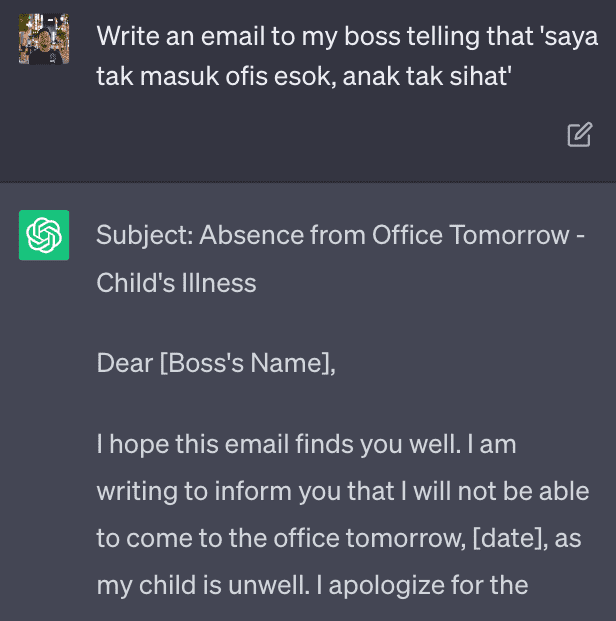This screenshot has width=616, height=621.
Task: Click the 'Child's Illness' subject text
Action: click(176, 283)
